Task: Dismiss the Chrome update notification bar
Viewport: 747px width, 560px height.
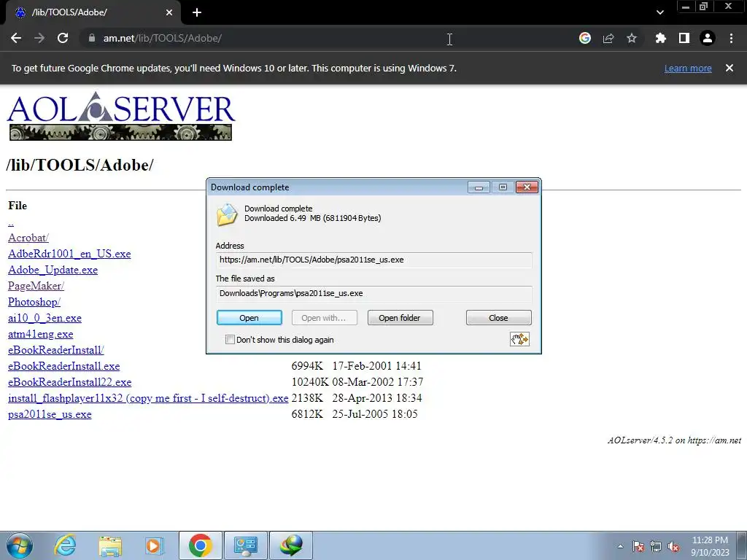Action: [x=729, y=68]
